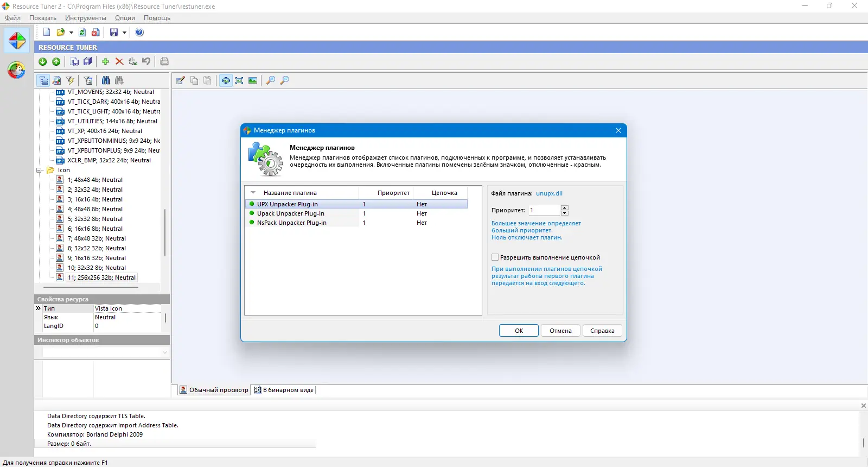Go to previous resource with green up arrow
The height and width of the screenshot is (467, 868).
(x=56, y=61)
